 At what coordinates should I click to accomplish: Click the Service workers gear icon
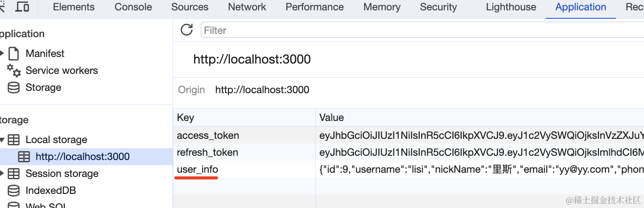pyautogui.click(x=14, y=71)
